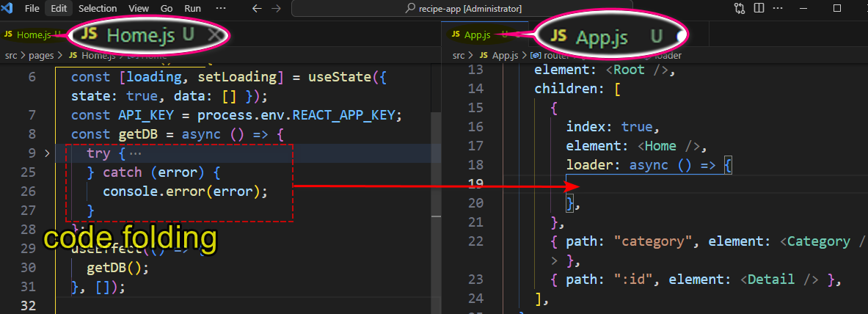Click the Open Changes compare icon
868x314 pixels.
(739, 9)
